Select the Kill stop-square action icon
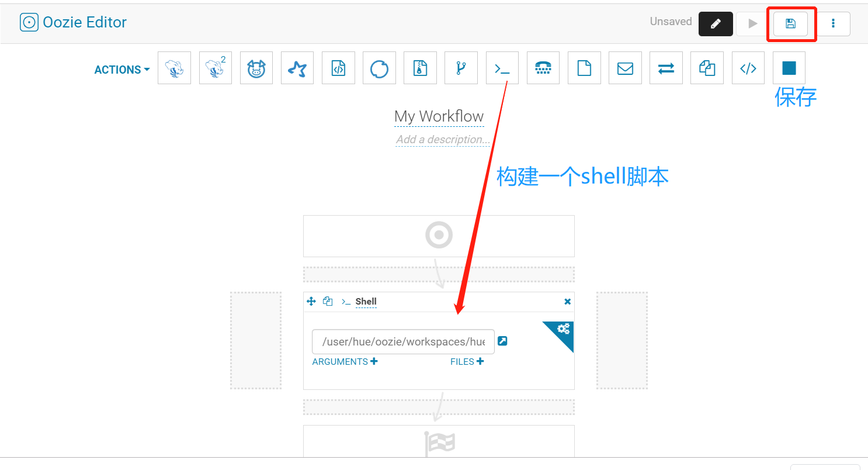The width and height of the screenshot is (868, 470). point(789,68)
